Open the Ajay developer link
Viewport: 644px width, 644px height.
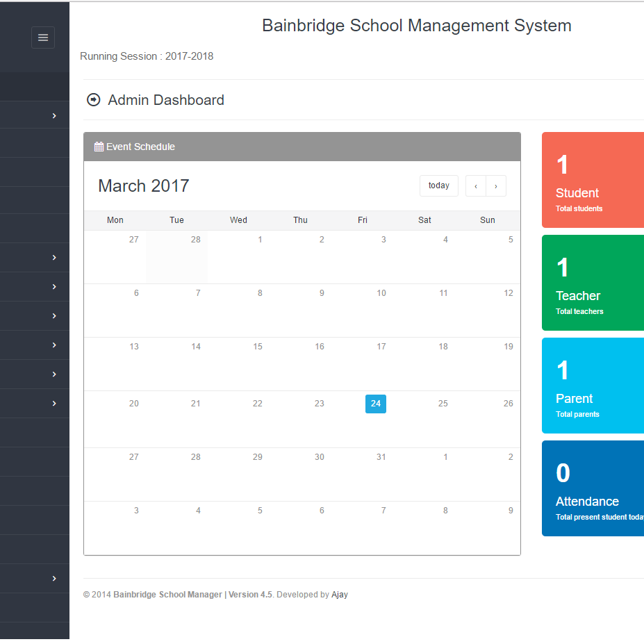340,595
